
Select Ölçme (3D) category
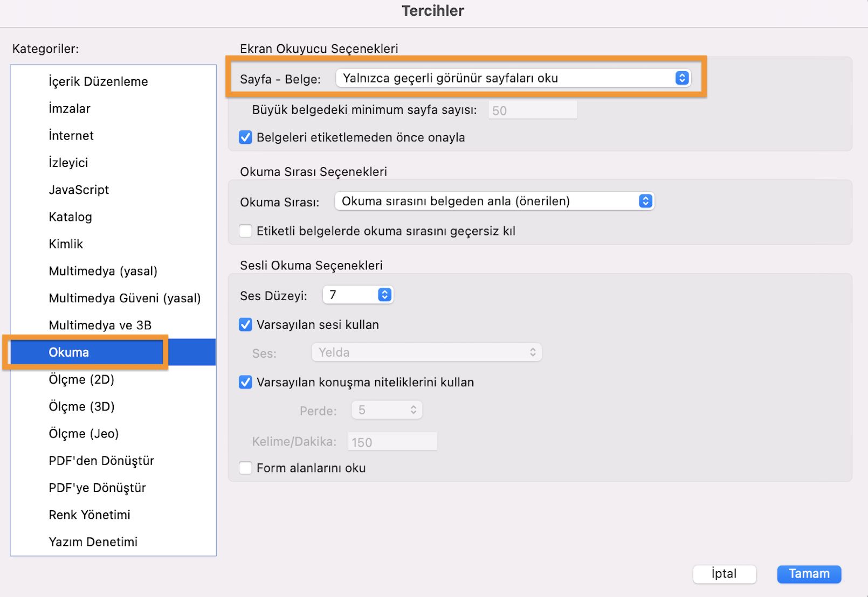(x=81, y=406)
